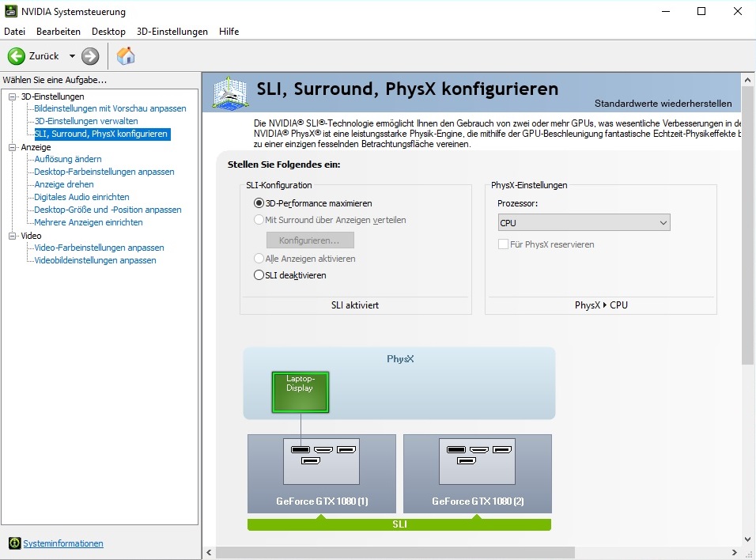
Task: Open the Prozessor CPU dropdown
Action: (584, 222)
